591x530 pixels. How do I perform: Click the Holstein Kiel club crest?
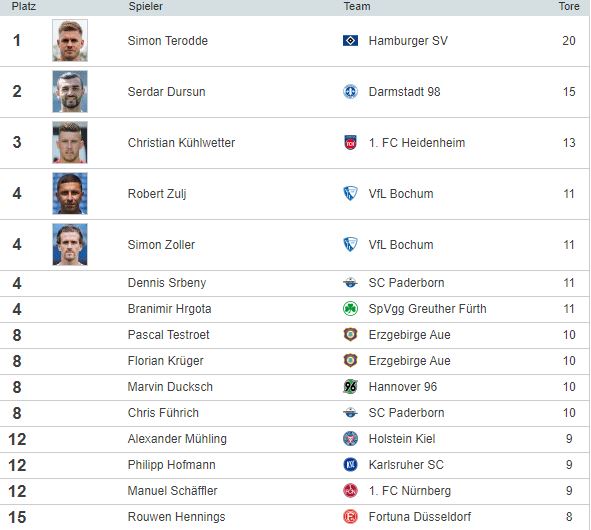point(350,439)
